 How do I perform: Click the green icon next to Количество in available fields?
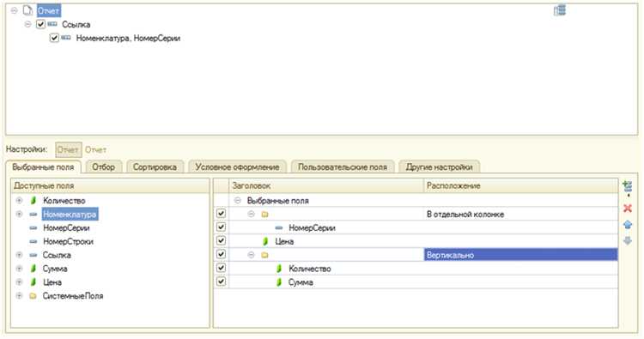tap(33, 201)
